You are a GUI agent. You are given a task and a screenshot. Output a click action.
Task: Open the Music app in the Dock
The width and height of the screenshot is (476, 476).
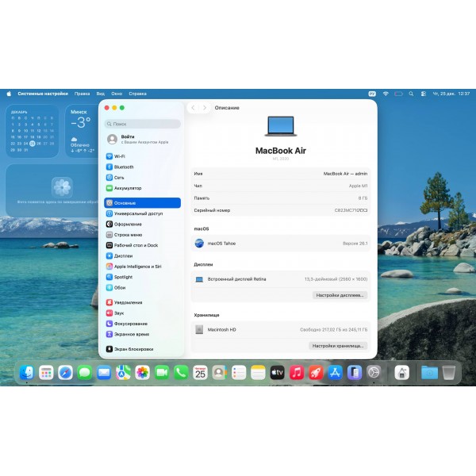296,372
